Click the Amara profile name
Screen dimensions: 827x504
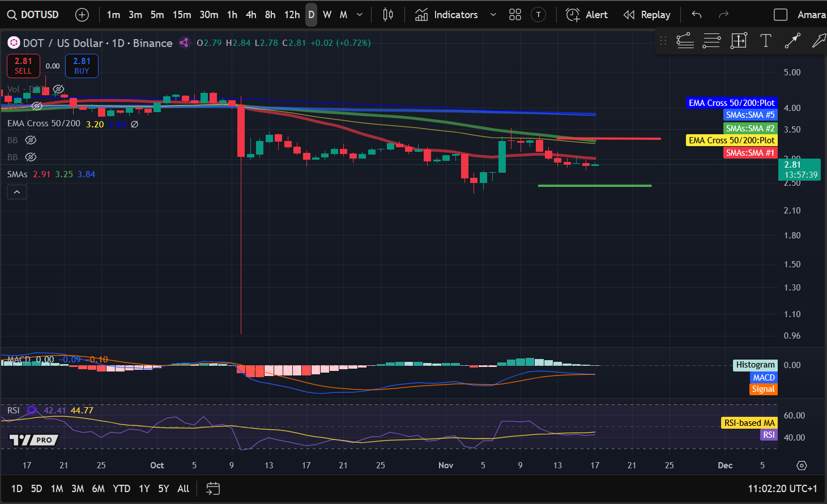coord(811,15)
